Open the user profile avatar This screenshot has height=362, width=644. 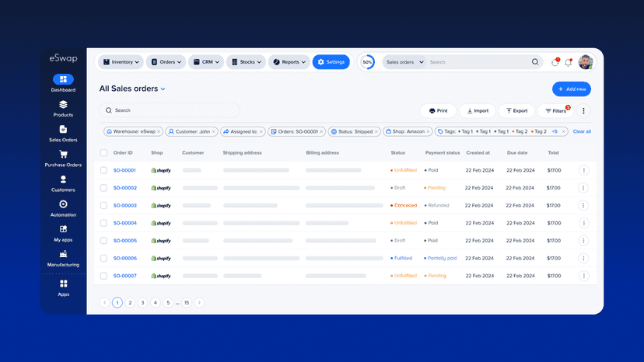click(585, 62)
